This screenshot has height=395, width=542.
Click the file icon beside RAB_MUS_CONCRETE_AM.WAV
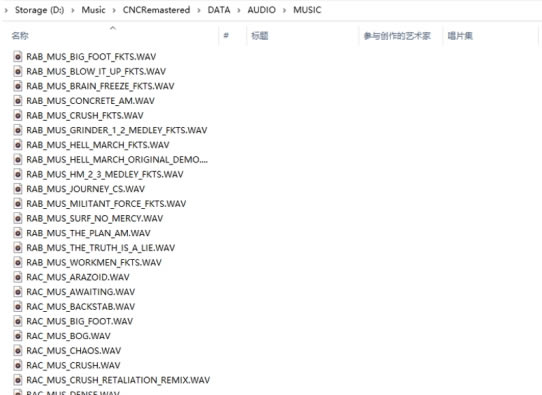[x=18, y=101]
